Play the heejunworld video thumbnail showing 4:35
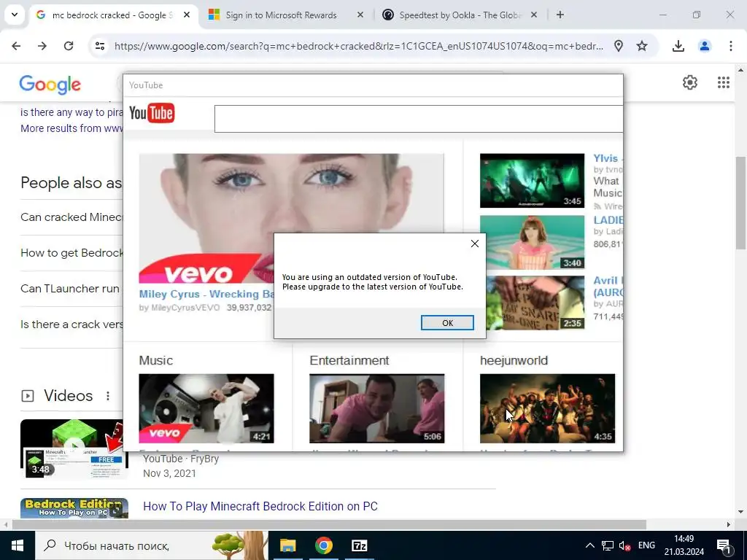 pyautogui.click(x=547, y=408)
